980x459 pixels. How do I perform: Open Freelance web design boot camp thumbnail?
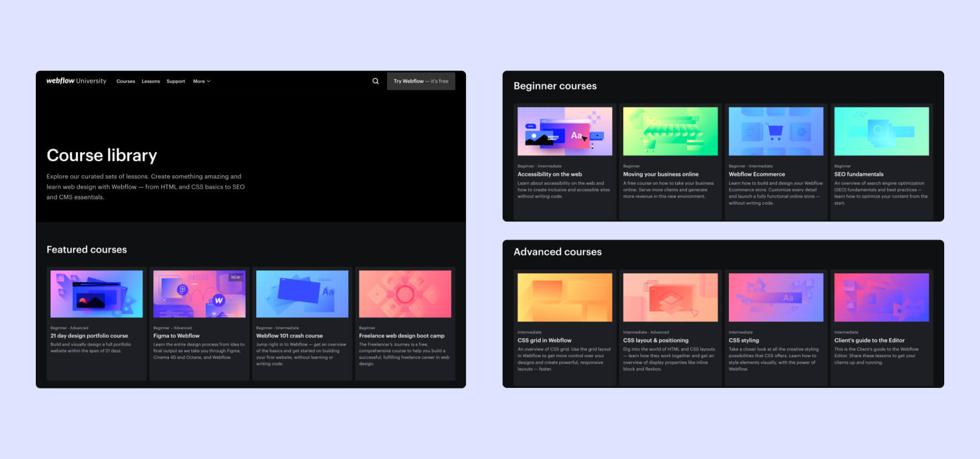coord(405,294)
